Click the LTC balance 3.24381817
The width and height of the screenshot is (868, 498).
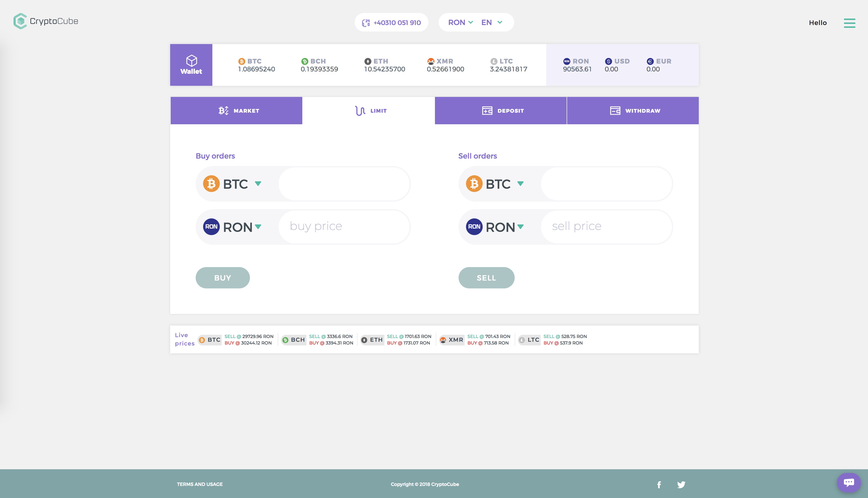[509, 69]
